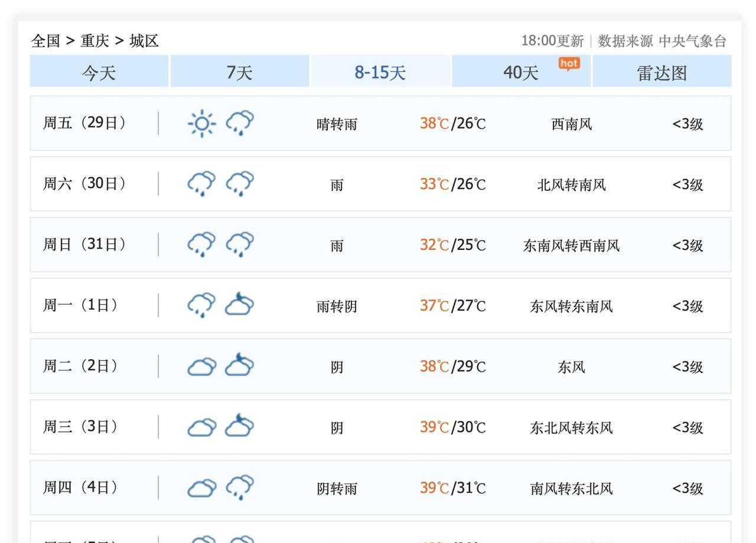756x543 pixels.
Task: Click the sunny icon for Friday 29日
Action: tap(201, 123)
